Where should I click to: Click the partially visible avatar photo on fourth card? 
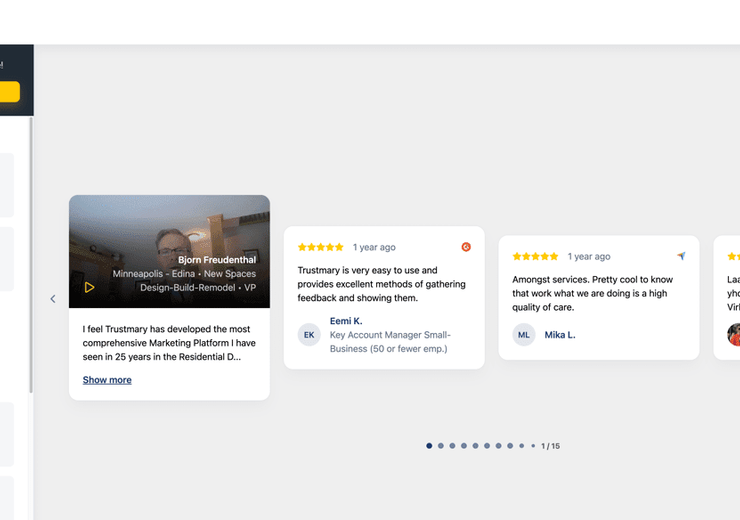(x=733, y=335)
